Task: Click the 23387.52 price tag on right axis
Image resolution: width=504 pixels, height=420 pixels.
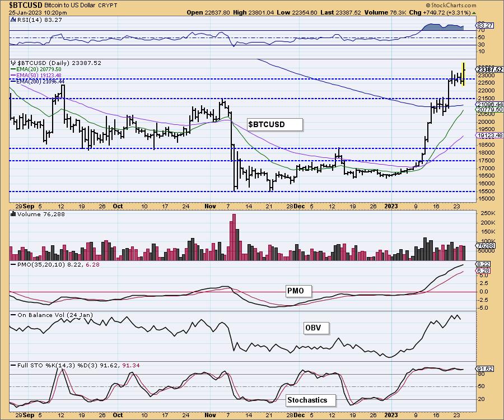Action: click(x=489, y=69)
